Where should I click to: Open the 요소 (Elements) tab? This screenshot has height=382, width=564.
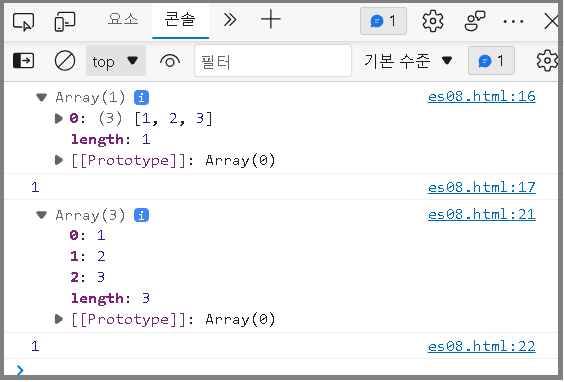(123, 19)
